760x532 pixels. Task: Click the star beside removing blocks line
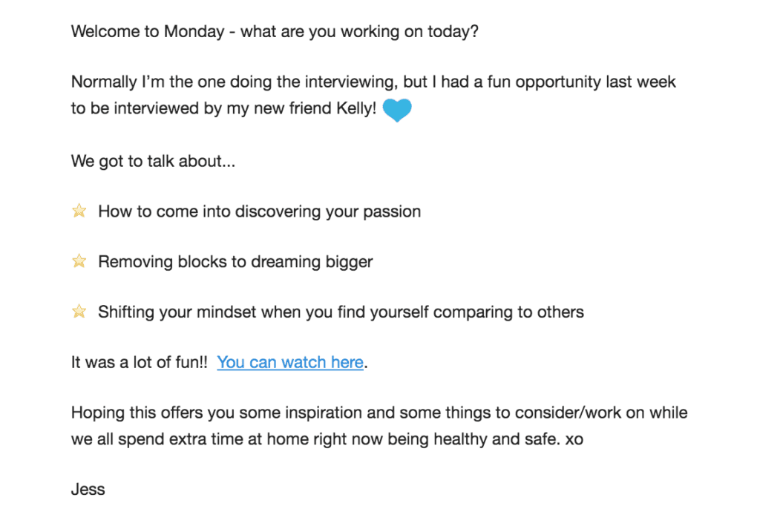[79, 261]
